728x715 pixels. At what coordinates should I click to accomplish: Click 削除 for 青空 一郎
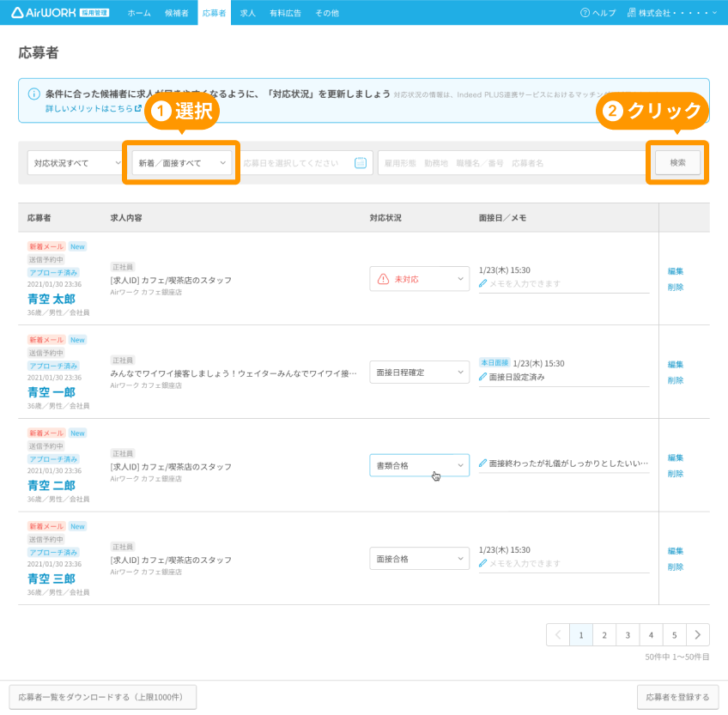pyautogui.click(x=675, y=380)
